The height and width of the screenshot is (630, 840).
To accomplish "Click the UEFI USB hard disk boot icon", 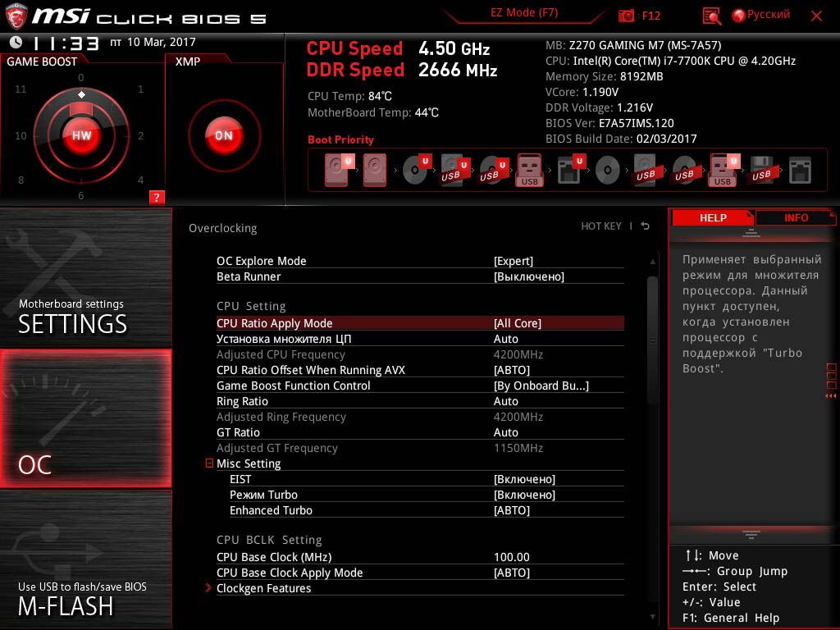I will click(x=455, y=170).
